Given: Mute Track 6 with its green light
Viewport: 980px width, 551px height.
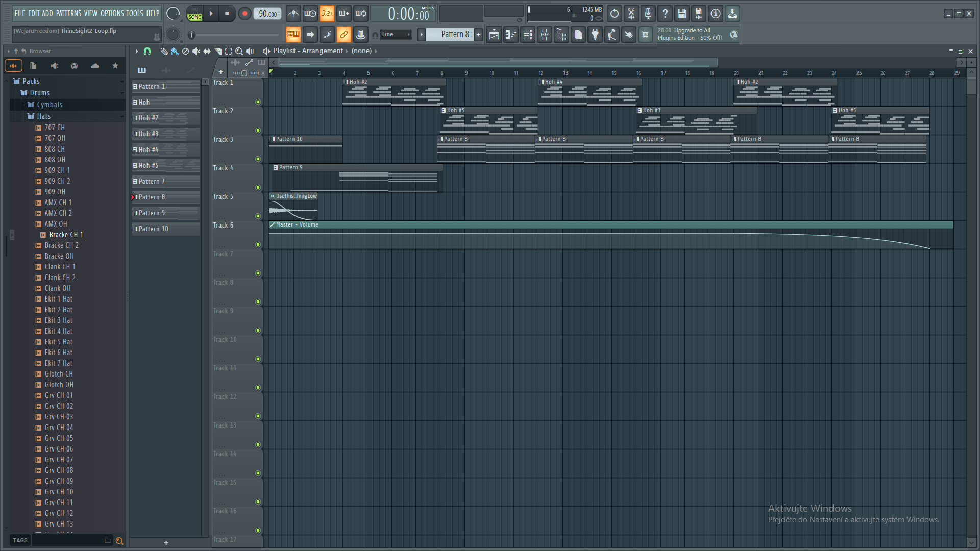Looking at the screenshot, I should point(258,245).
